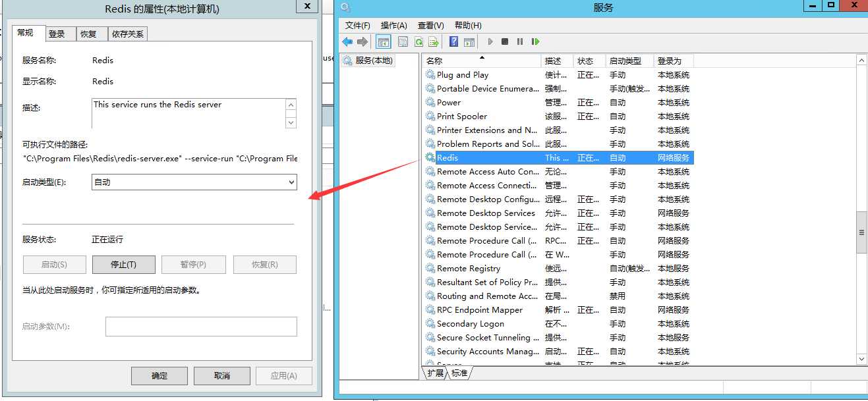Image resolution: width=868 pixels, height=401 pixels.
Task: Switch to the 扩展 view tab
Action: click(435, 373)
